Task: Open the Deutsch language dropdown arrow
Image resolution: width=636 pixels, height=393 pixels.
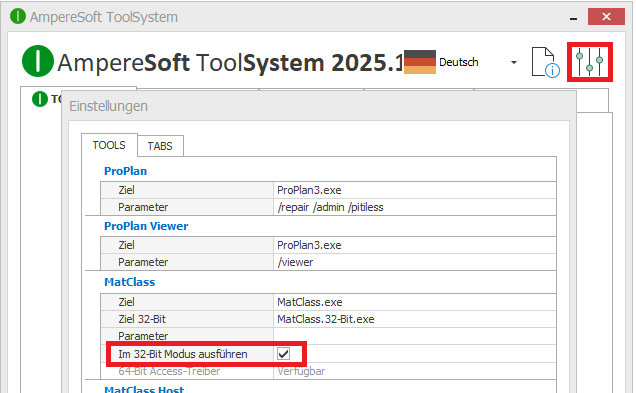Action: pyautogui.click(x=514, y=62)
